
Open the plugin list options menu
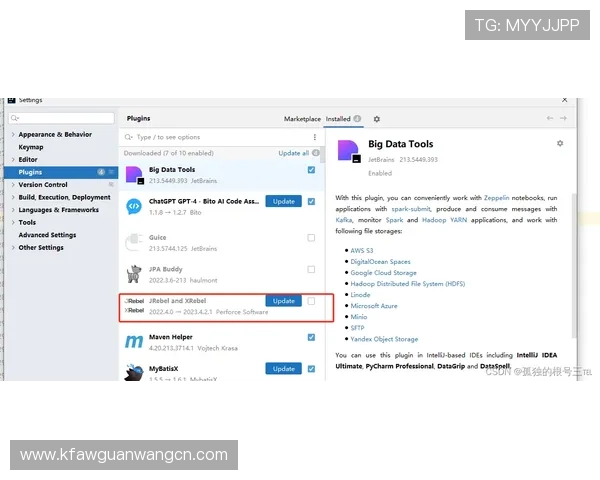click(x=315, y=137)
